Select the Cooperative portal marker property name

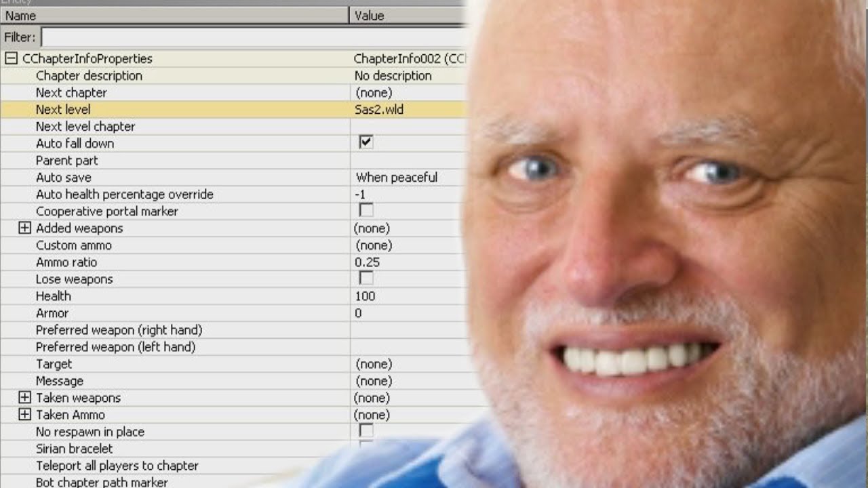[x=107, y=211]
